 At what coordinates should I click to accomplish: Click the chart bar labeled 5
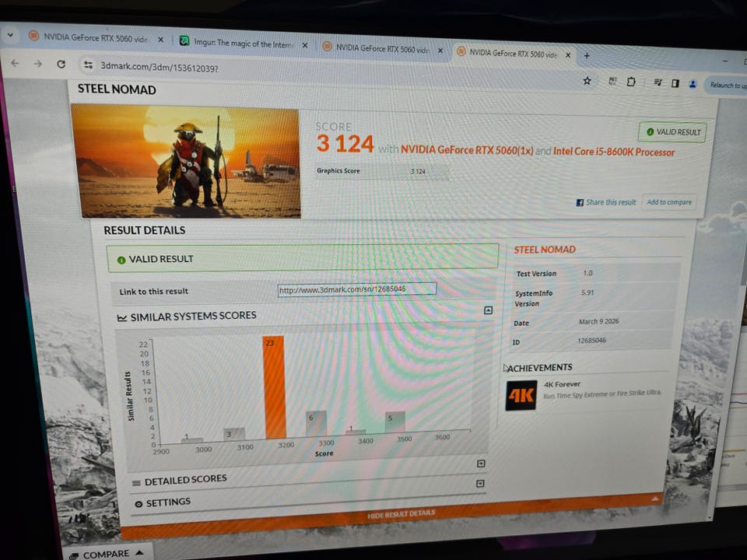395,422
